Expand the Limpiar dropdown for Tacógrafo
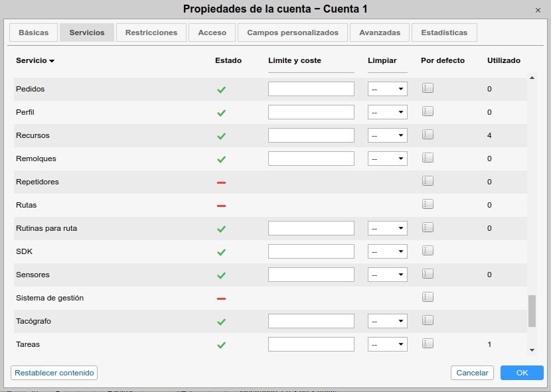The image size is (551, 392). (x=388, y=321)
